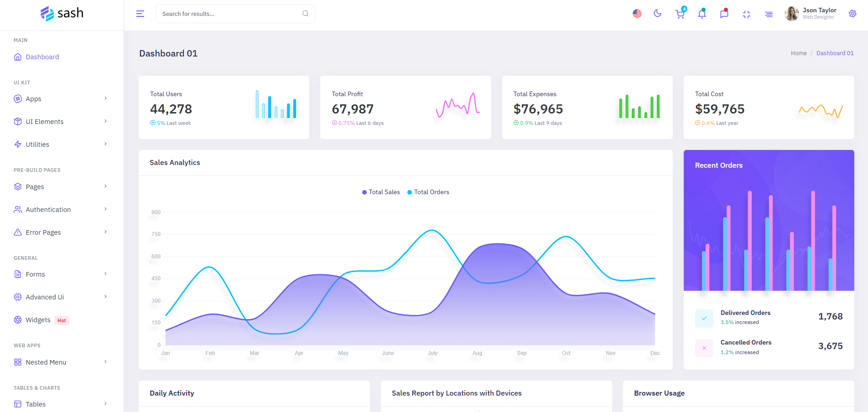868x412 pixels.
Task: Click the Cancelled Orders cross icon
Action: (x=704, y=348)
